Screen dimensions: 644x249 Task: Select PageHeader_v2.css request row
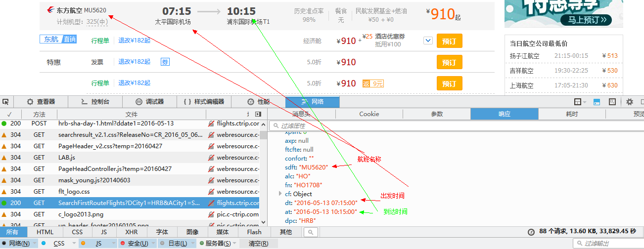pyautogui.click(x=130, y=146)
